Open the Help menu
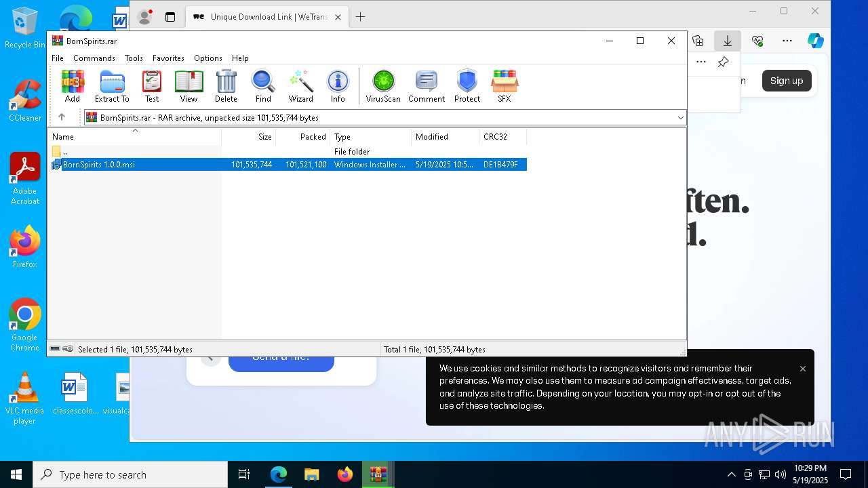 pos(240,58)
